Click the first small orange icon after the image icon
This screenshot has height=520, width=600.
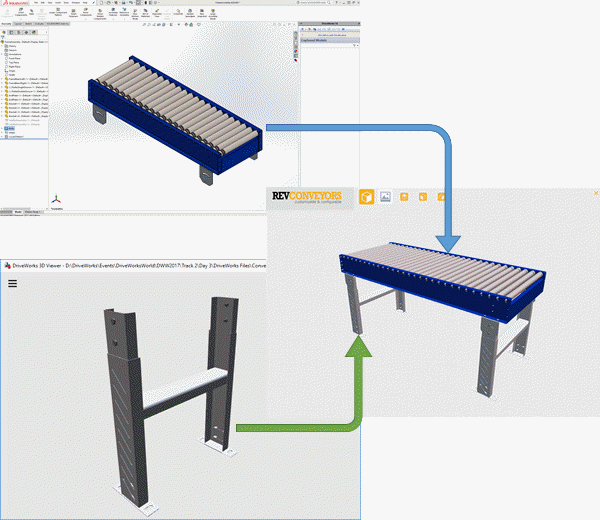pyautogui.click(x=405, y=196)
